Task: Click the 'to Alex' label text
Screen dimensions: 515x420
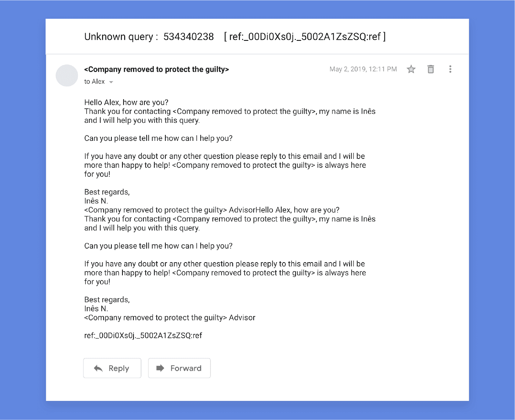Action: coord(94,82)
